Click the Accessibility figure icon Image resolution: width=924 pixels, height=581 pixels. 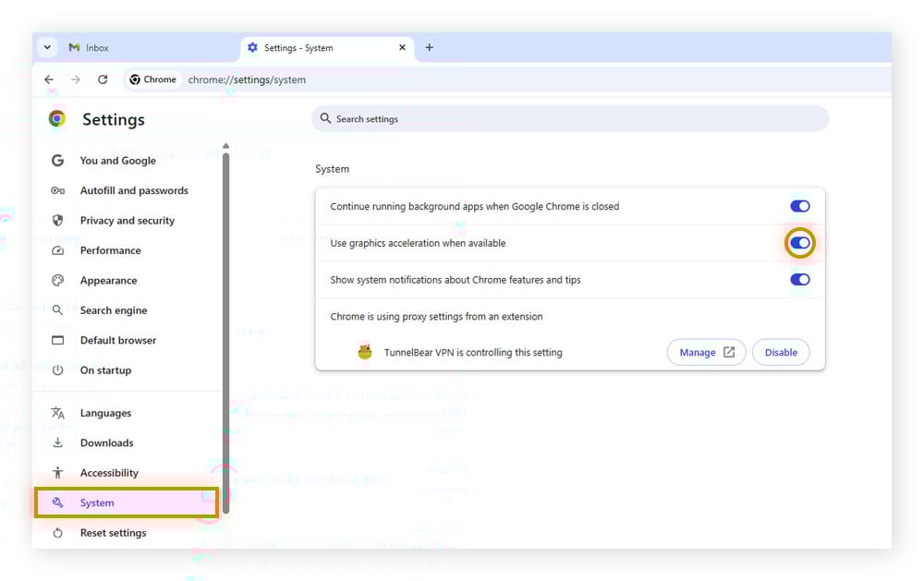click(x=58, y=473)
